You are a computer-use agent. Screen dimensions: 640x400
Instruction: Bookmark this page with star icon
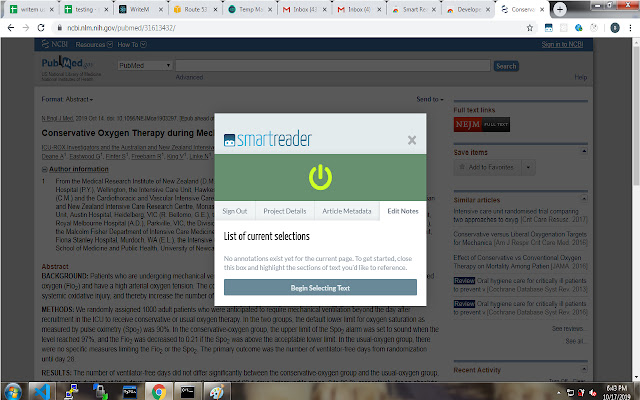(530, 28)
